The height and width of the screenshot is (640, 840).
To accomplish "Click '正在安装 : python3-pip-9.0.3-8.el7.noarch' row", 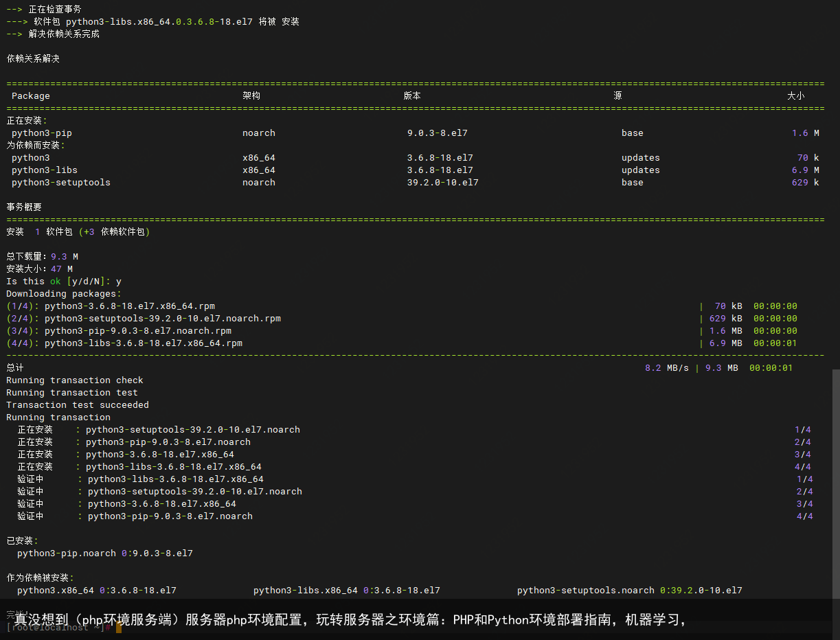I will click(134, 442).
